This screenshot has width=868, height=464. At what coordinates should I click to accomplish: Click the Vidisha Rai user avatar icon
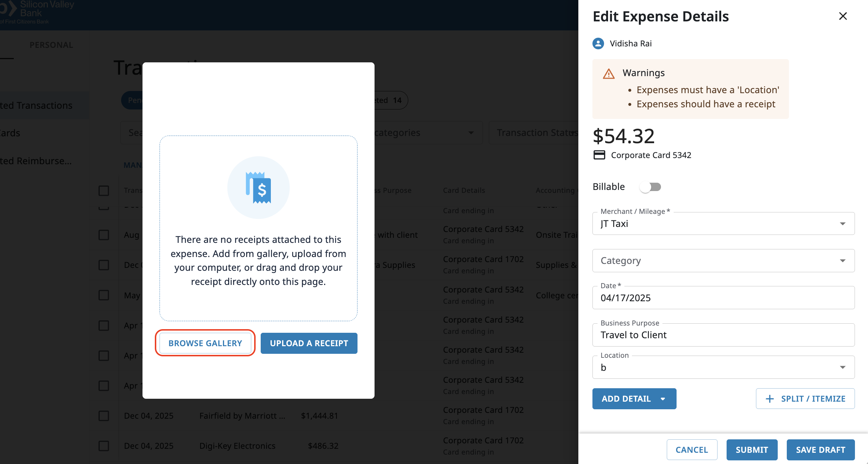coord(598,43)
